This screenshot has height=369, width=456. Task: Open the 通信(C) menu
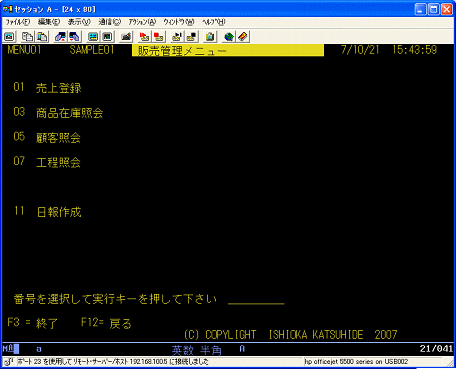tap(109, 22)
